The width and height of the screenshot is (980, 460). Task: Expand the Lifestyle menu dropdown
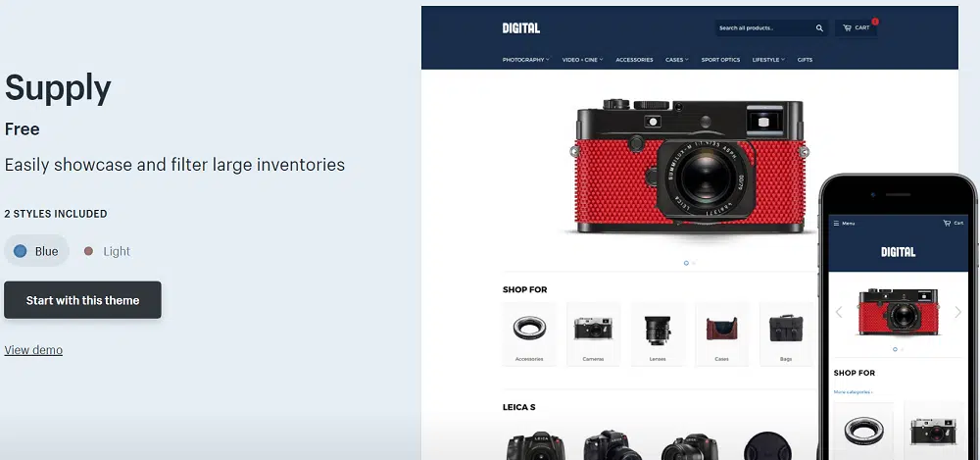tap(768, 60)
